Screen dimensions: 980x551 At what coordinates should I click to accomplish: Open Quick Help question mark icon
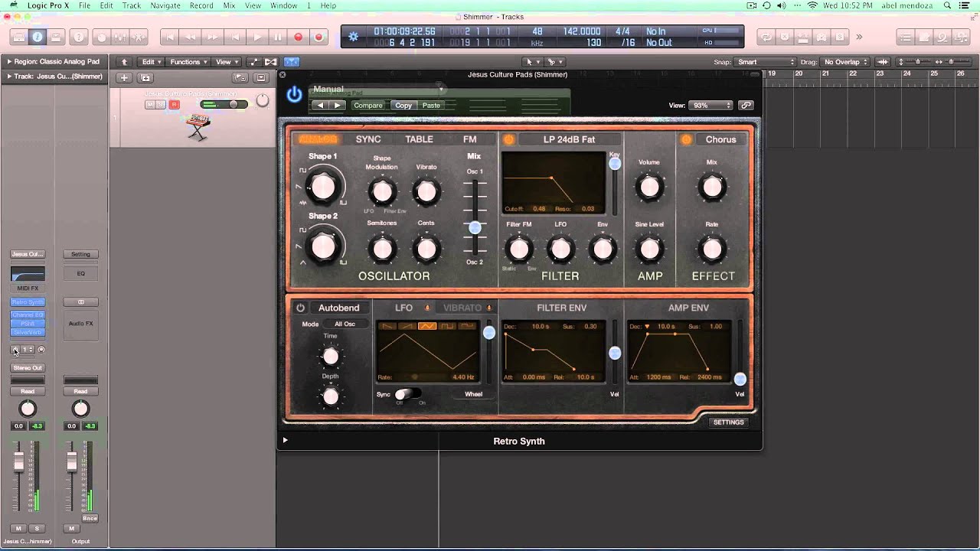coord(78,37)
